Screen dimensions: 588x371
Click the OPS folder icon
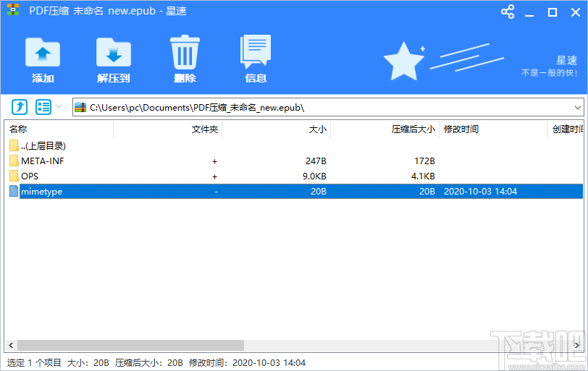click(14, 176)
